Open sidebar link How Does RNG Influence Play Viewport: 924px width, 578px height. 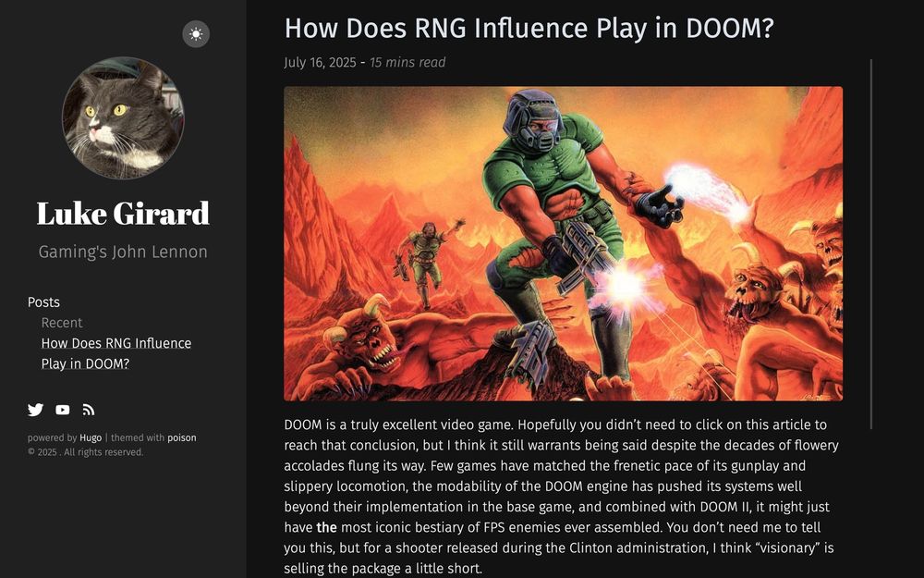[x=116, y=353]
